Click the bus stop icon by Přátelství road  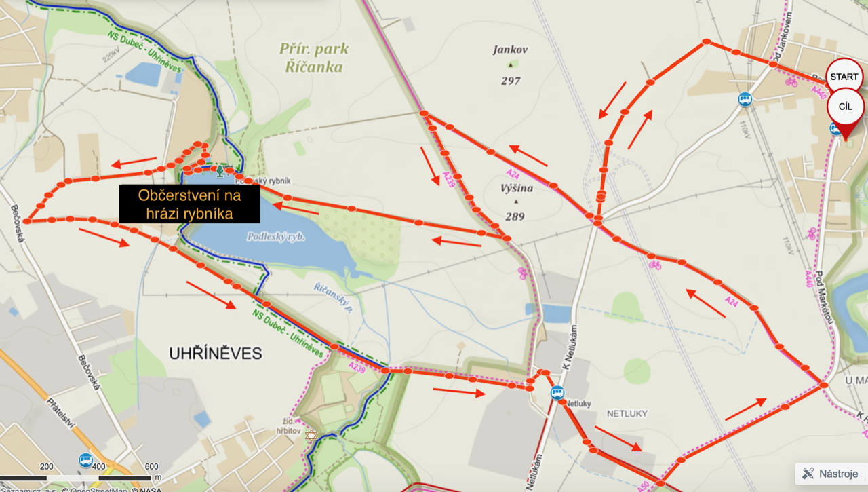point(85,461)
